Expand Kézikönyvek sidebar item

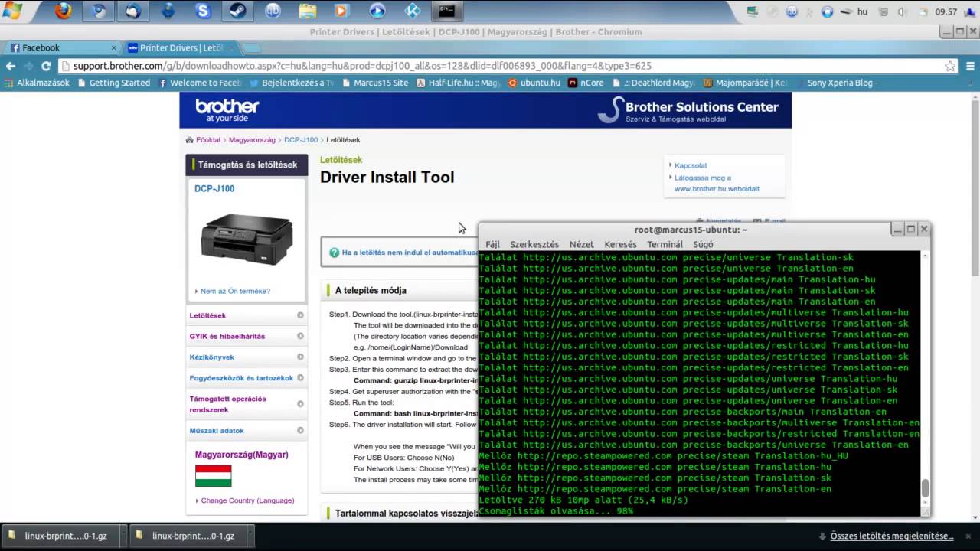[x=247, y=357]
